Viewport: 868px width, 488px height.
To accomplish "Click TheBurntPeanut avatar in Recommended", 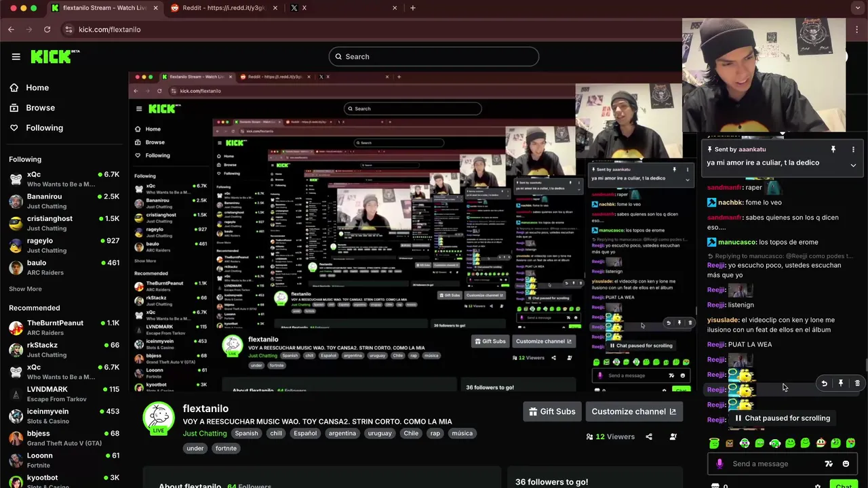I will pos(16,328).
